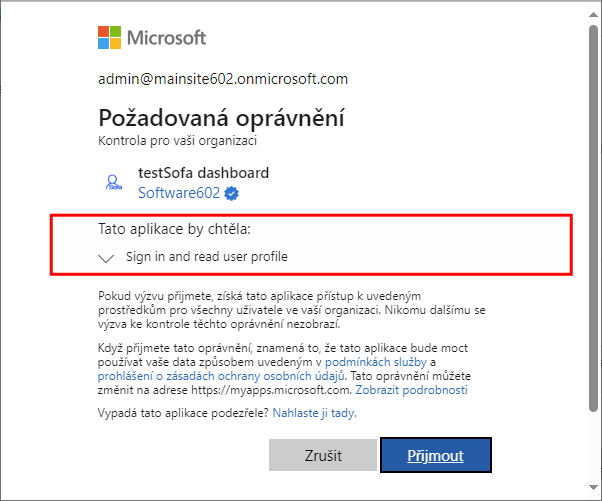Click the Tato aplikace by chtěla label
Viewport: 602px width, 501px height.
coord(174,229)
